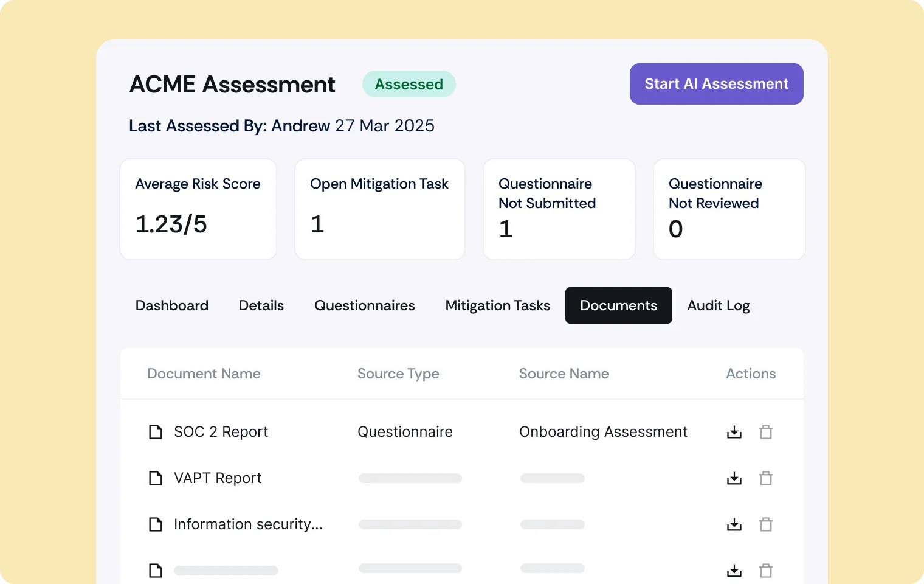This screenshot has width=924, height=584.
Task: Select the SOC 2 Report file name
Action: [221, 432]
